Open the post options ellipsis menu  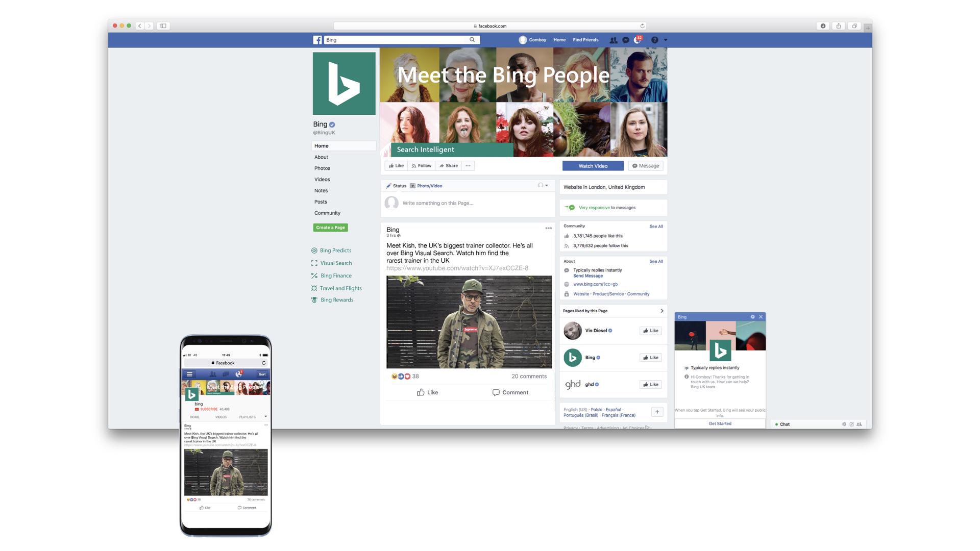pos(548,228)
